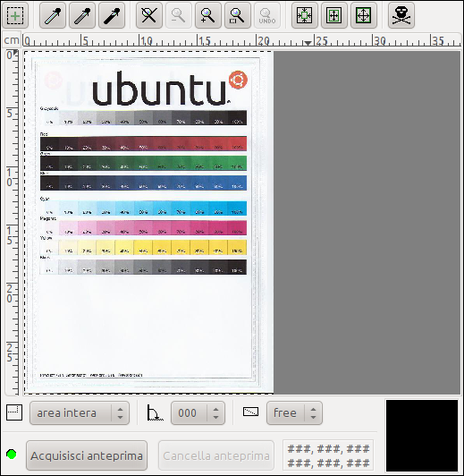
Task: Click the grey unscanned area of preview
Action: pyautogui.click(x=367, y=223)
